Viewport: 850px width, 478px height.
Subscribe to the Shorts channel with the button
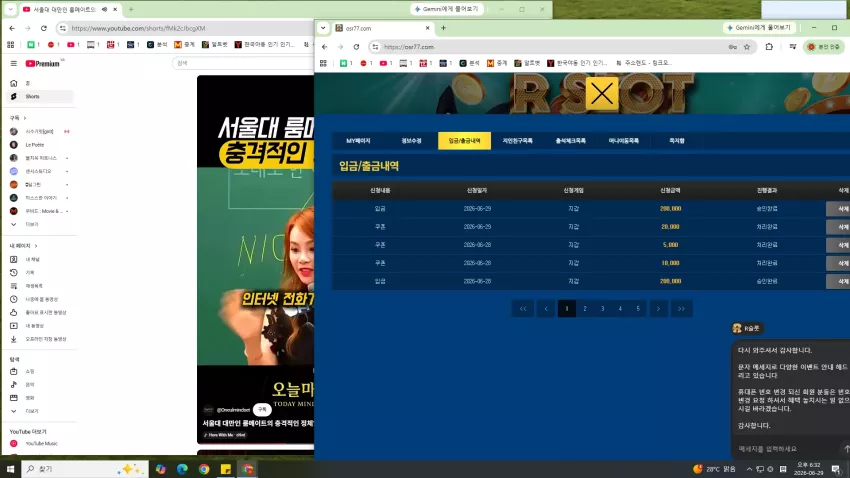point(262,410)
